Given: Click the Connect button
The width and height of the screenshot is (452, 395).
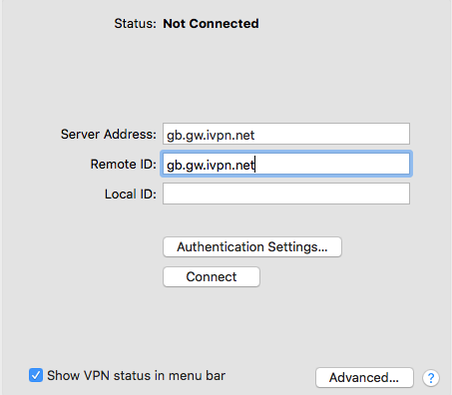Looking at the screenshot, I should (211, 277).
